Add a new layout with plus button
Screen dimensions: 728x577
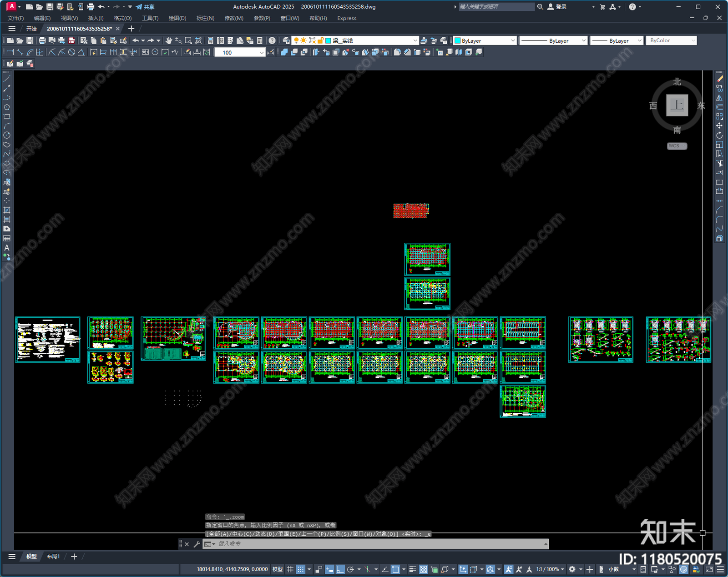tap(74, 557)
